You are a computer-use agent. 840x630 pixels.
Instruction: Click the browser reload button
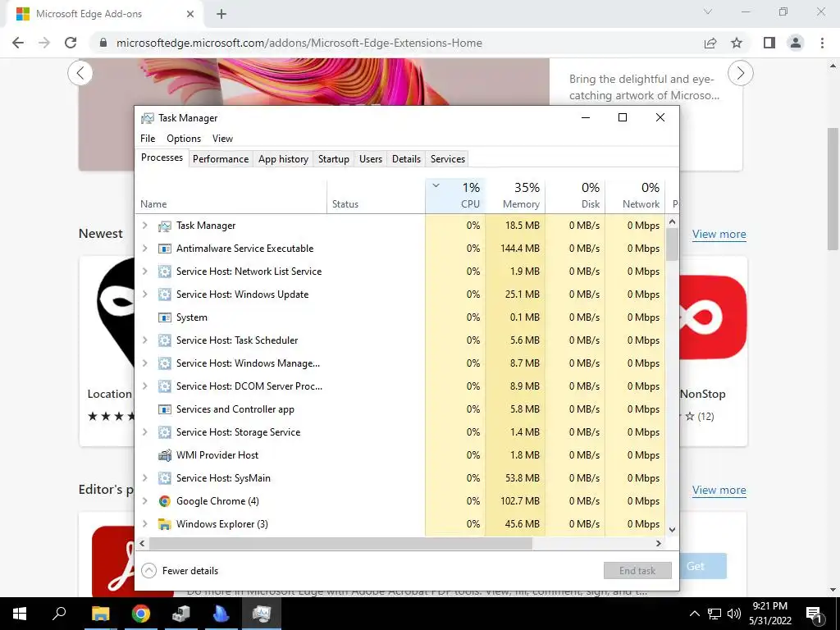[x=71, y=43]
